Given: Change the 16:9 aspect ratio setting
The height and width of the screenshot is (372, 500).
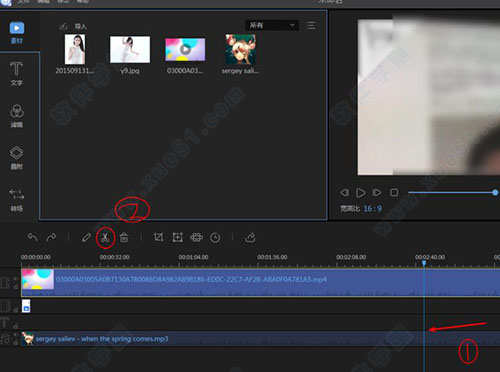Looking at the screenshot, I should tap(372, 209).
